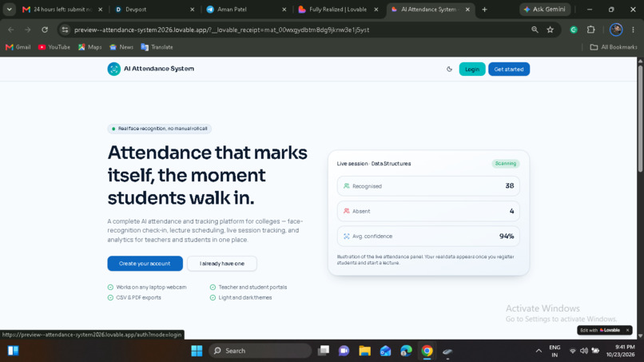Open a new browser tab
Screen dimensions: 644x362
coord(485,9)
